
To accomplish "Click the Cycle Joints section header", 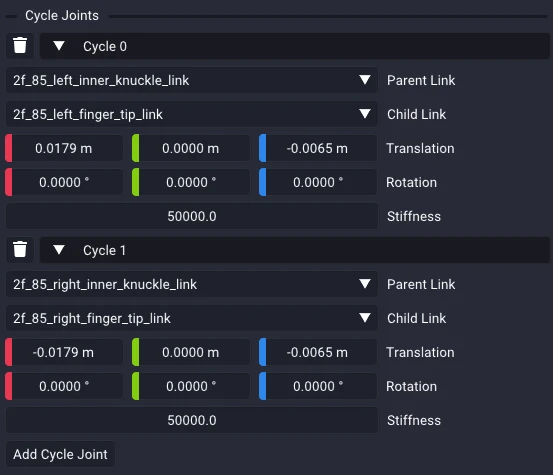I will click(x=62, y=16).
